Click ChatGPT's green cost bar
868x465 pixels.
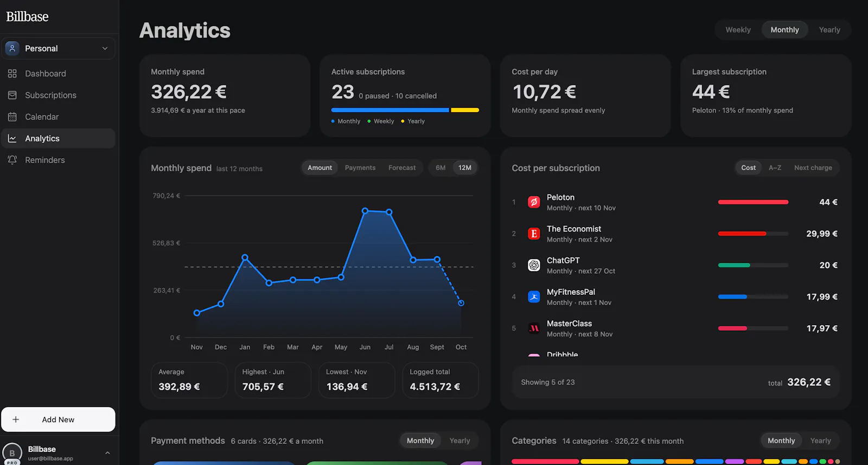[734, 265]
